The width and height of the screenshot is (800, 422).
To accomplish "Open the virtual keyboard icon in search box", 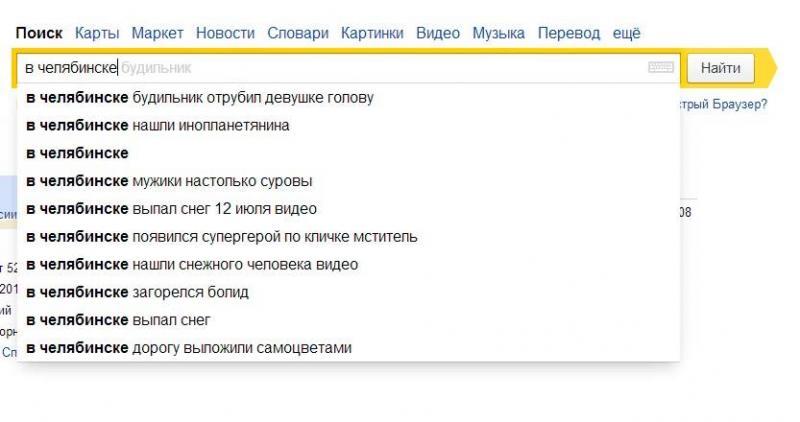I will [x=661, y=67].
